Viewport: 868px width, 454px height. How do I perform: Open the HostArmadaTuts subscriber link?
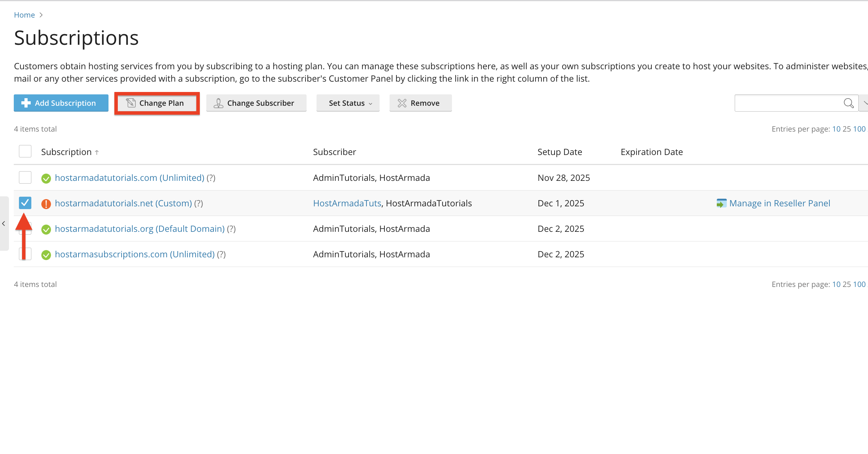pyautogui.click(x=347, y=203)
